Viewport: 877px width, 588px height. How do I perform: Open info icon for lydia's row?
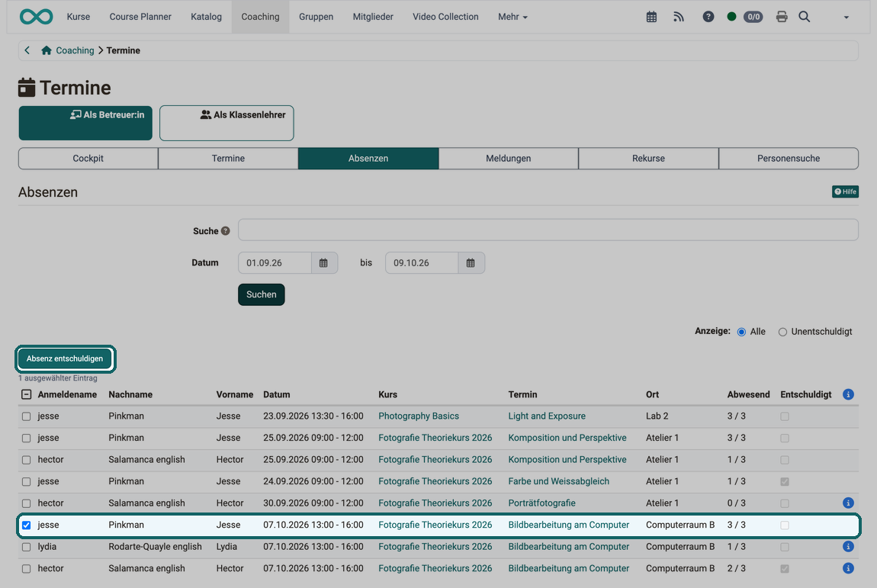[848, 547]
